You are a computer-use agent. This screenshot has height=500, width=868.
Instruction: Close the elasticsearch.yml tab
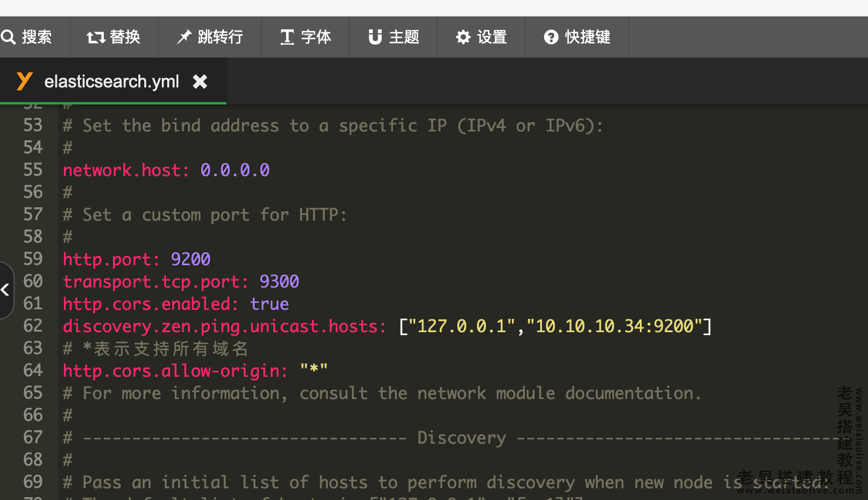point(200,82)
